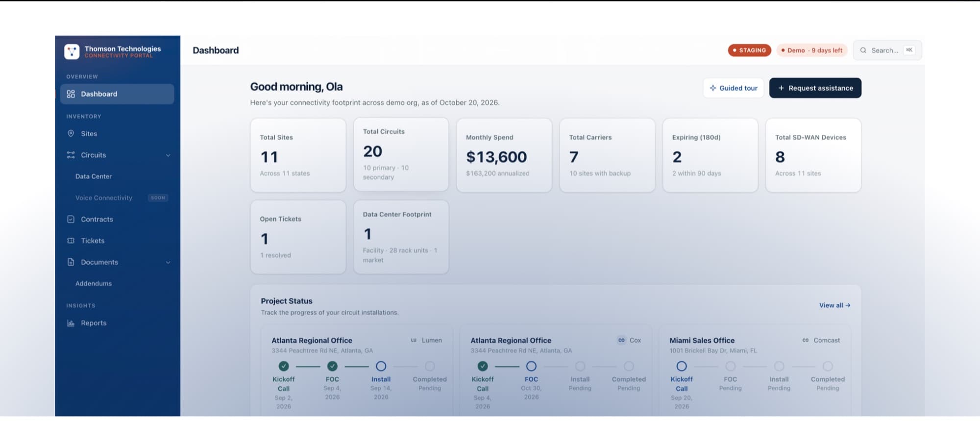The width and height of the screenshot is (980, 421).
Task: Click the STAGING badge
Action: click(749, 50)
